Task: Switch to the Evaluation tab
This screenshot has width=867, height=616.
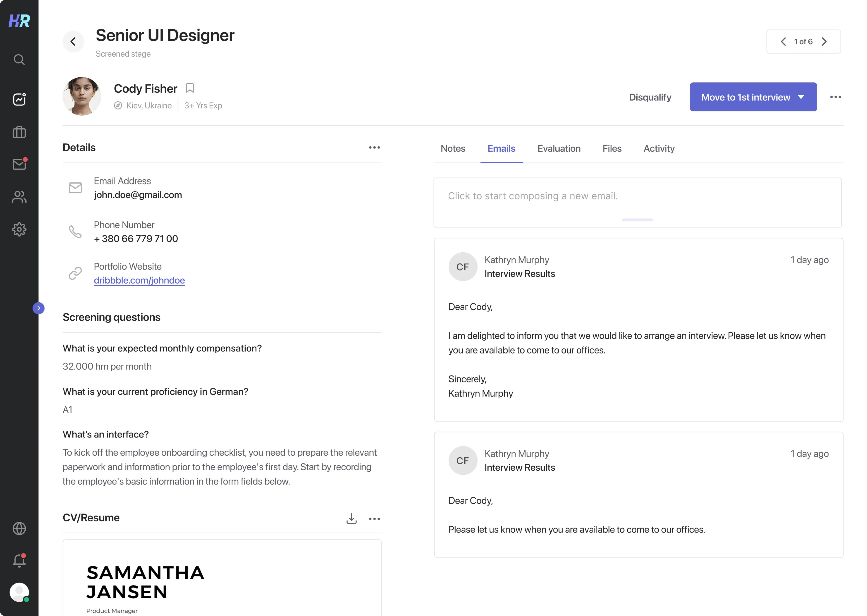Action: point(559,149)
